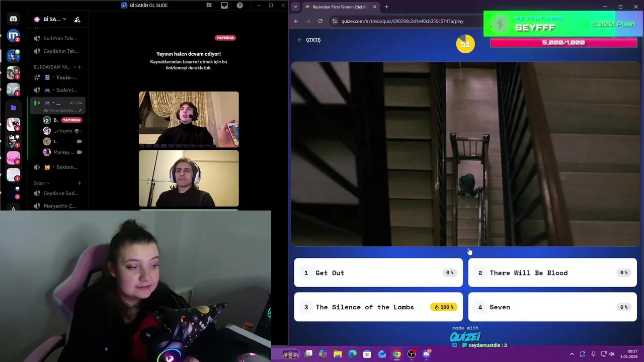The image size is (644, 362).
Task: Open a new Chrome tab
Action: coord(386,7)
